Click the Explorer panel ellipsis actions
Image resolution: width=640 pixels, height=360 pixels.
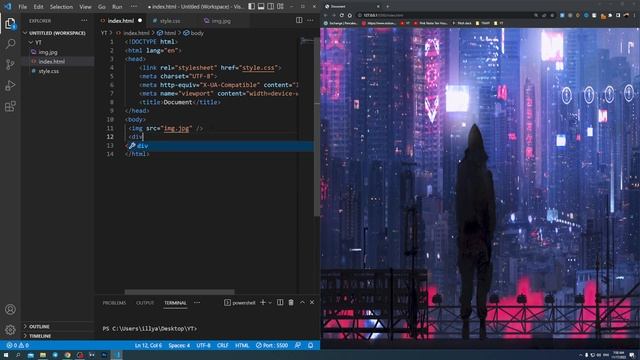[x=84, y=20]
